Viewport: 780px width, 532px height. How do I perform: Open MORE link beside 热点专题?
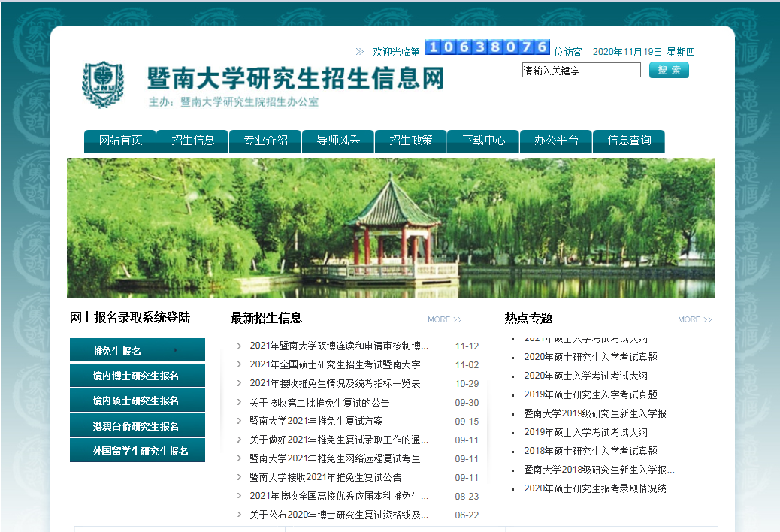(x=694, y=319)
